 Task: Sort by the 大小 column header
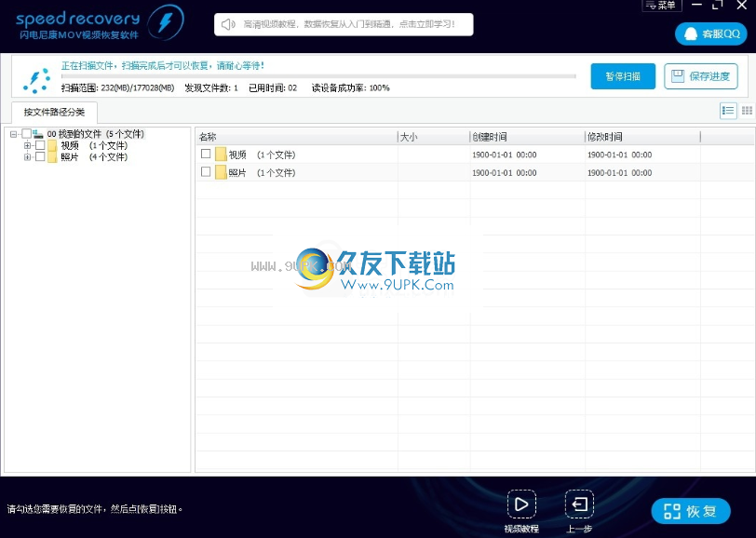434,137
